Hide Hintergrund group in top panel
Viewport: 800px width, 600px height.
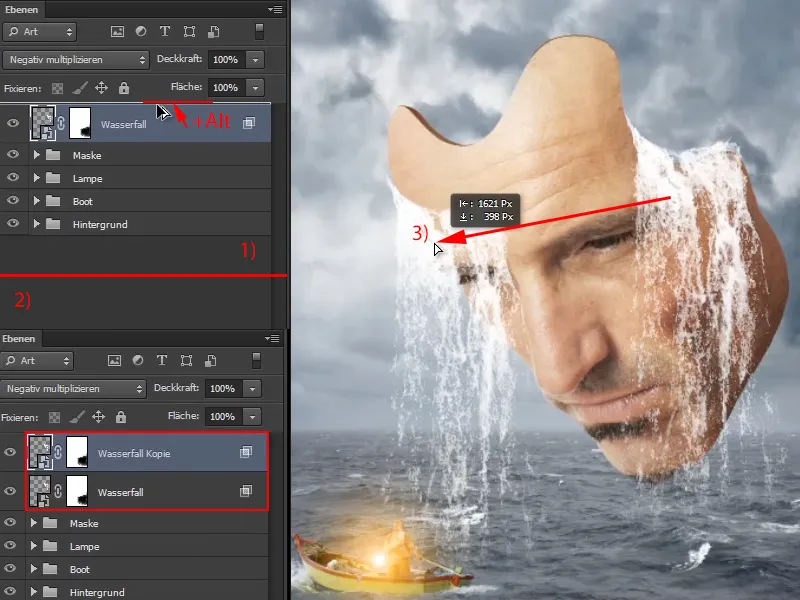click(x=13, y=223)
